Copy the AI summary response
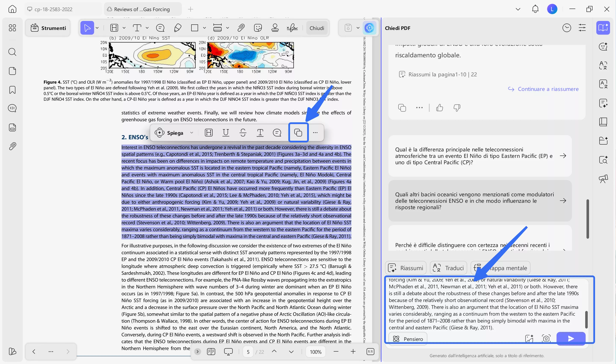This screenshot has height=364, width=616. click(x=402, y=108)
